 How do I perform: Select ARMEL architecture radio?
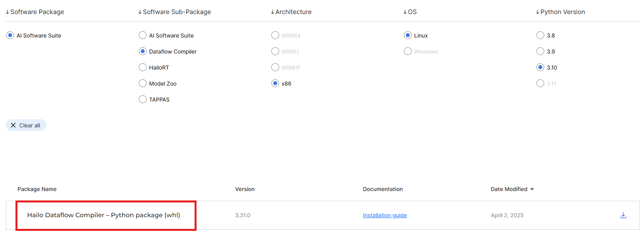[x=275, y=52]
